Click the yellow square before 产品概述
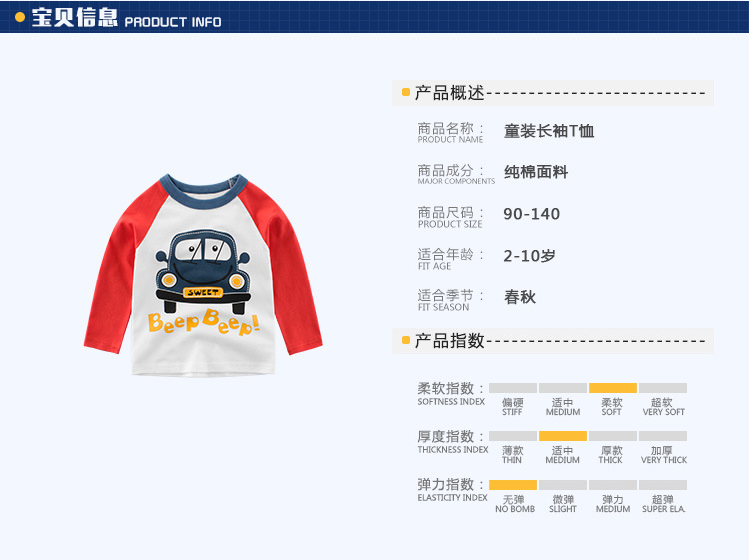749x560 pixels. [406, 92]
